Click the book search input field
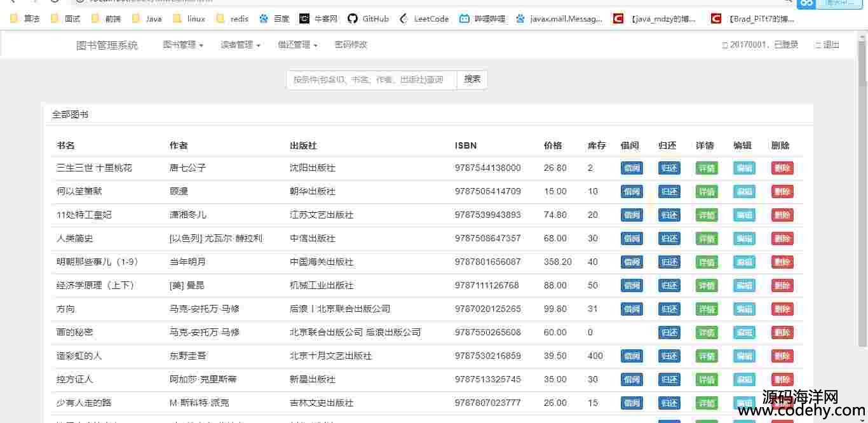 pos(371,80)
